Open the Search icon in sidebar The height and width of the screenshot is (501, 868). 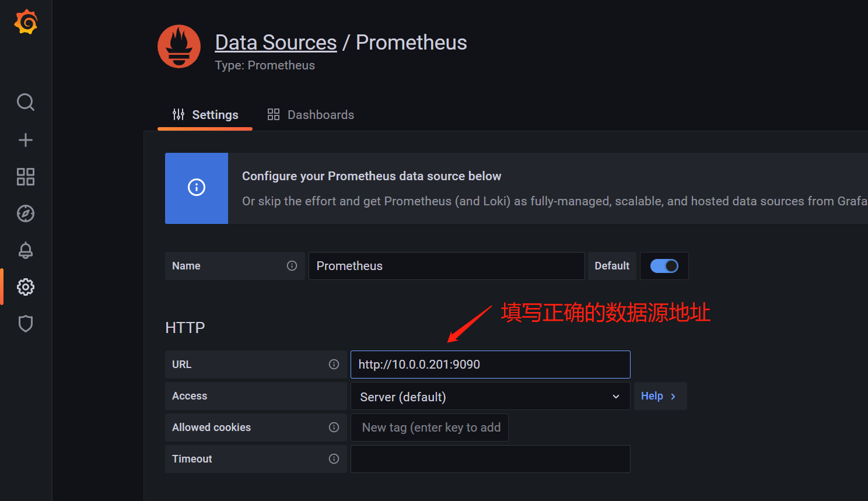[26, 102]
